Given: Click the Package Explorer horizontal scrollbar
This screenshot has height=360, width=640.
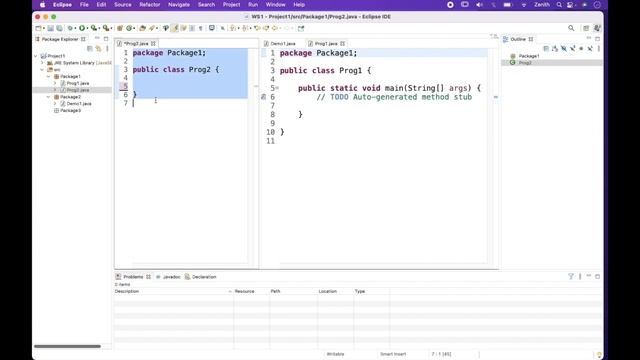Looking at the screenshot, I should point(67,346).
